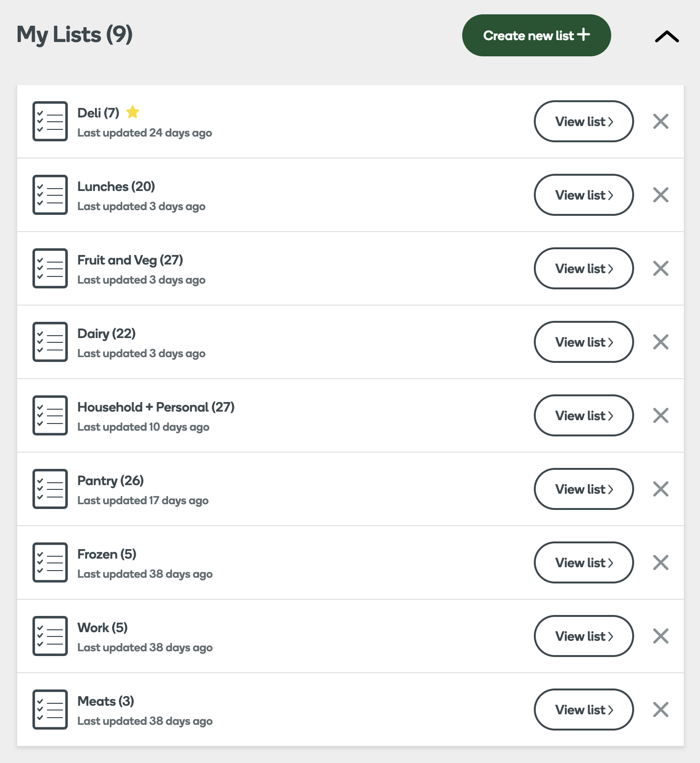Screen dimensions: 700x763
Task: Remove the Dairy list via X icon
Action: click(660, 342)
